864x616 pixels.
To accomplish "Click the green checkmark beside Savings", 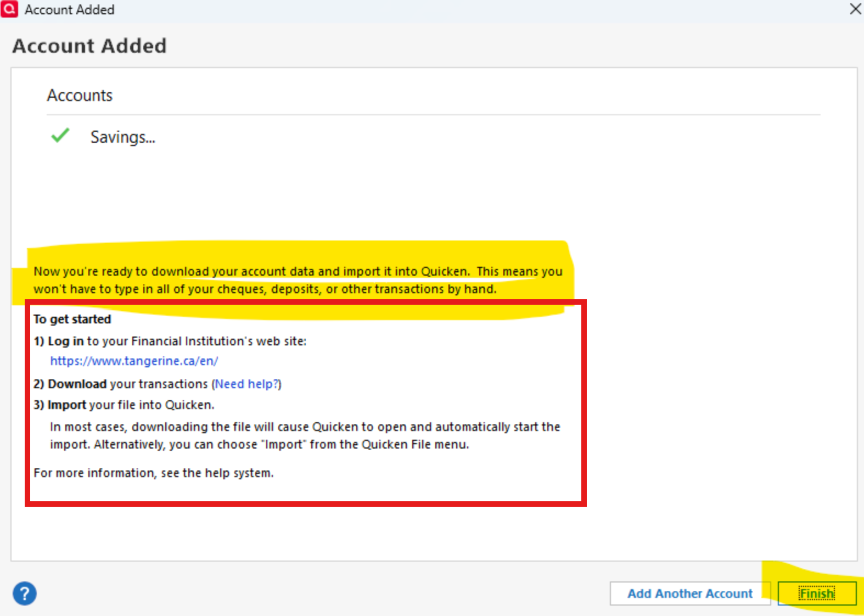I will (x=60, y=135).
